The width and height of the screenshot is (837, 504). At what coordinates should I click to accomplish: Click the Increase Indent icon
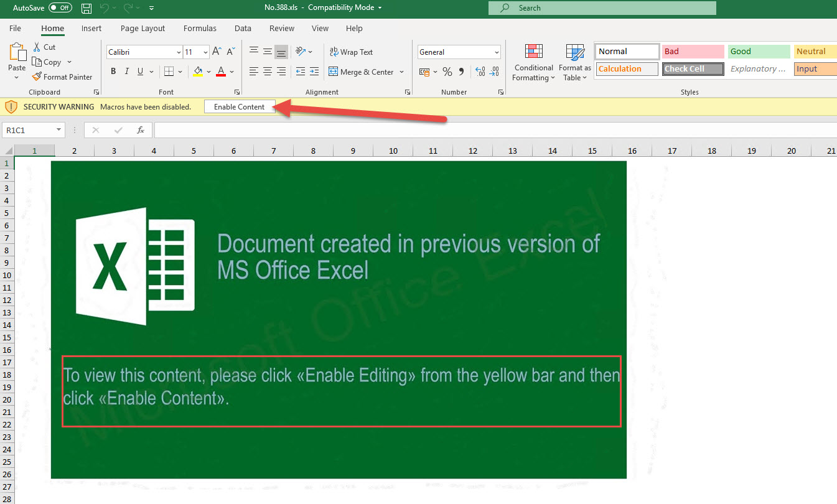(x=314, y=72)
